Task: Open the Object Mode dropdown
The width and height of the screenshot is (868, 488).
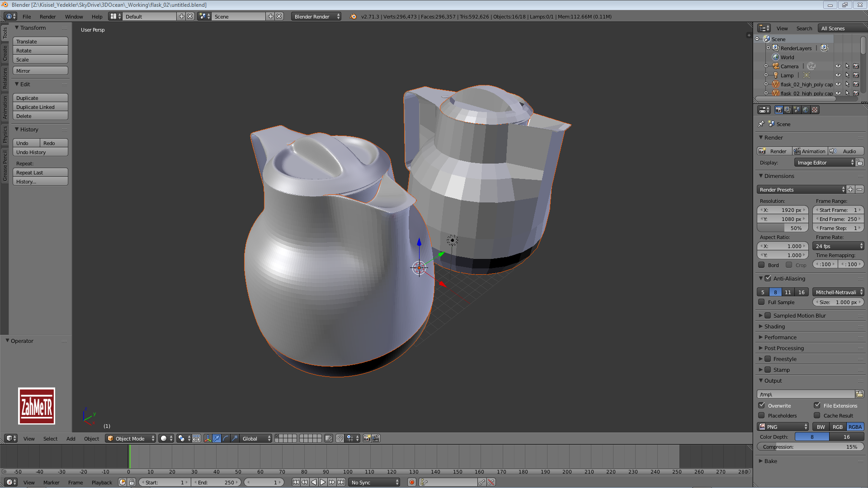Action: (x=130, y=438)
